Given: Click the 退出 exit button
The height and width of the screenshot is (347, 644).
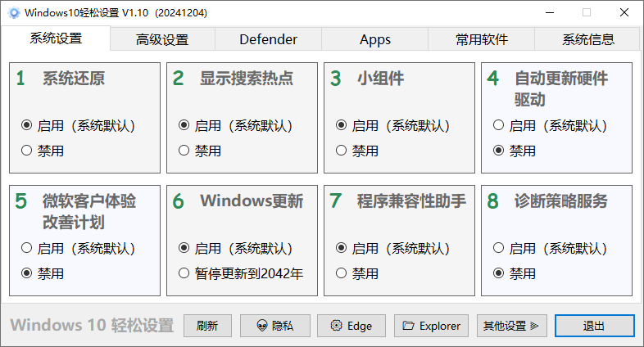Looking at the screenshot, I should pyautogui.click(x=594, y=326).
